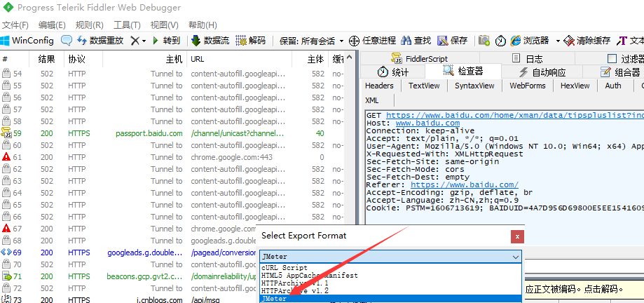644x303 pixels.
Task: Close the Select Export Format dialog
Action: 517,237
